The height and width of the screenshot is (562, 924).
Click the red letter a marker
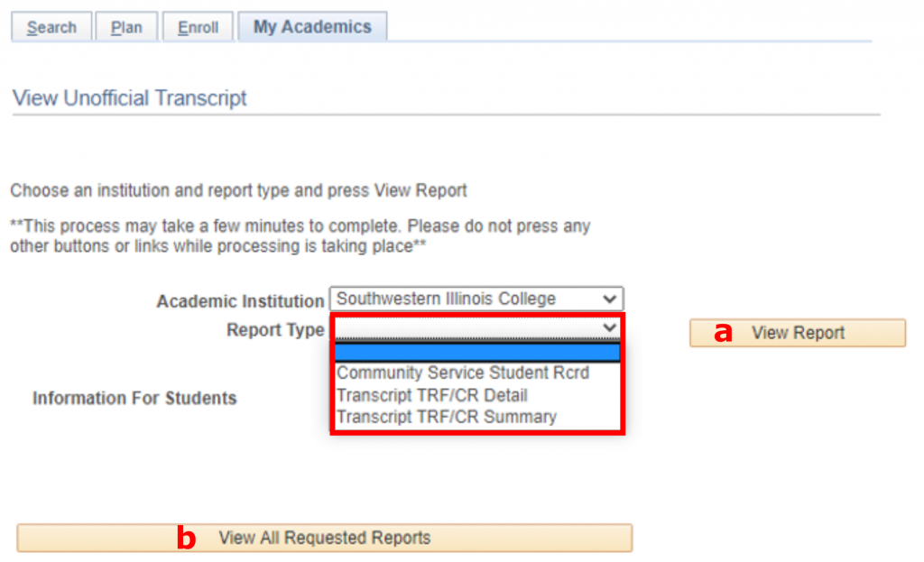(x=723, y=333)
